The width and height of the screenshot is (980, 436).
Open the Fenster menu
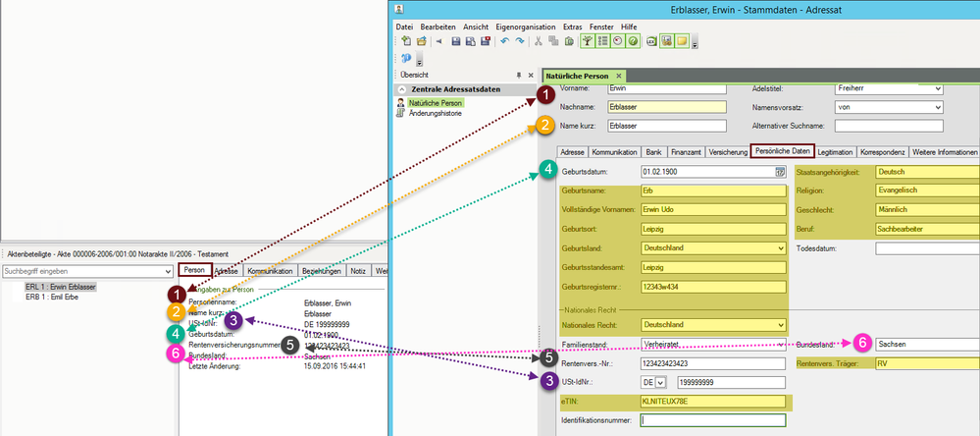tap(601, 27)
